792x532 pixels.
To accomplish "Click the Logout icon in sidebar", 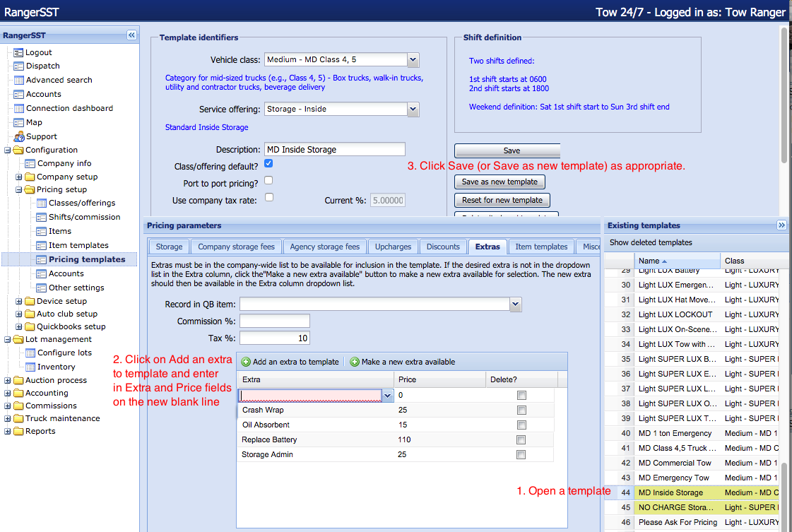I will [x=18, y=52].
